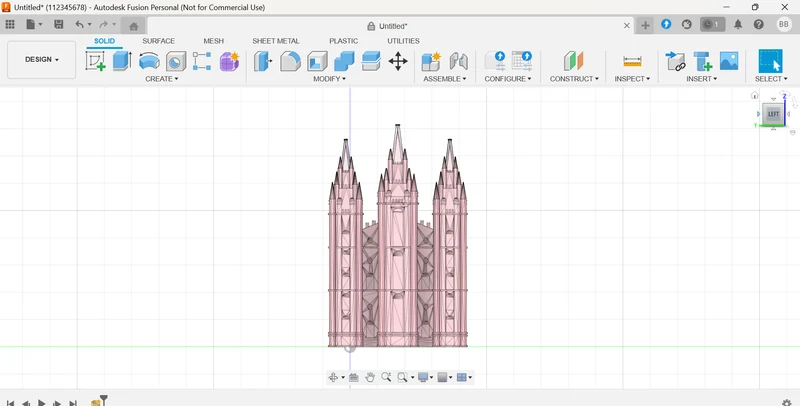This screenshot has height=406, width=800.
Task: Start Create Sketch tool
Action: [x=95, y=61]
